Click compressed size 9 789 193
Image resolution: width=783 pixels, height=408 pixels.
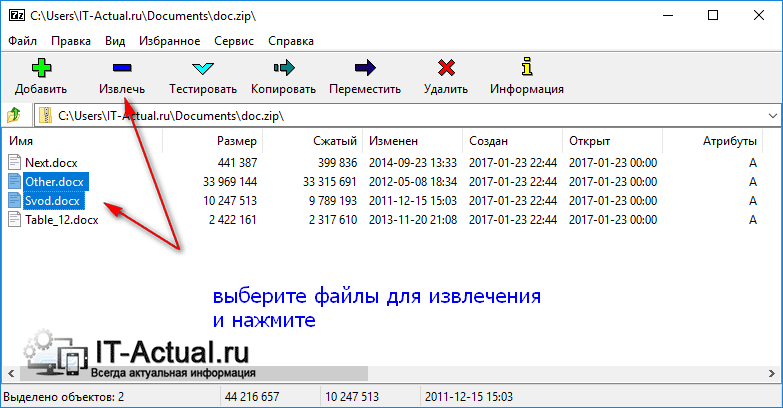pos(333,201)
